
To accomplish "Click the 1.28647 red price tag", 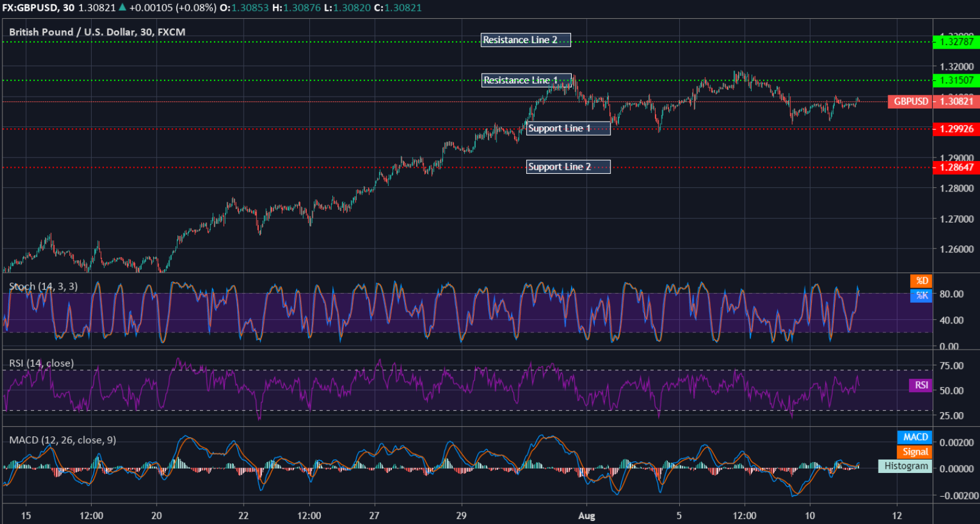I will [x=956, y=167].
